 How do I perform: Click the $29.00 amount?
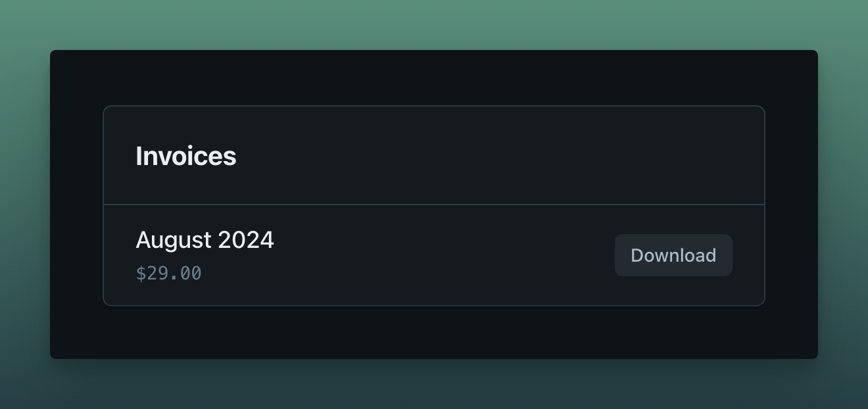point(169,273)
